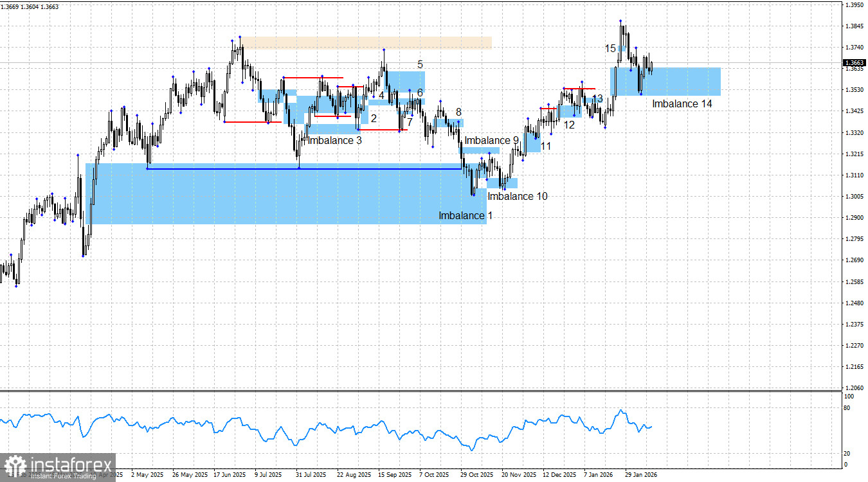Select the Imbalance 10 label
The height and width of the screenshot is (482, 868).
point(518,197)
